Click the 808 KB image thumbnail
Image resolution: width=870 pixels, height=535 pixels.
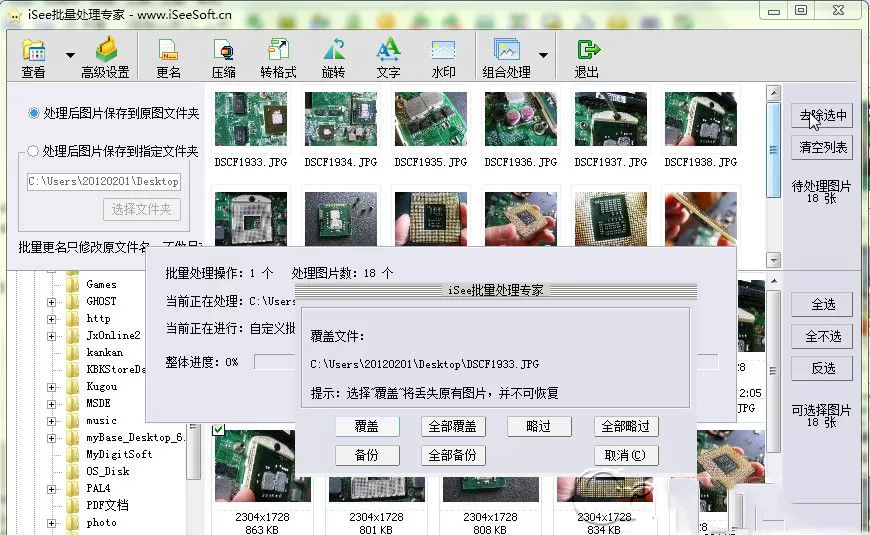coord(490,489)
